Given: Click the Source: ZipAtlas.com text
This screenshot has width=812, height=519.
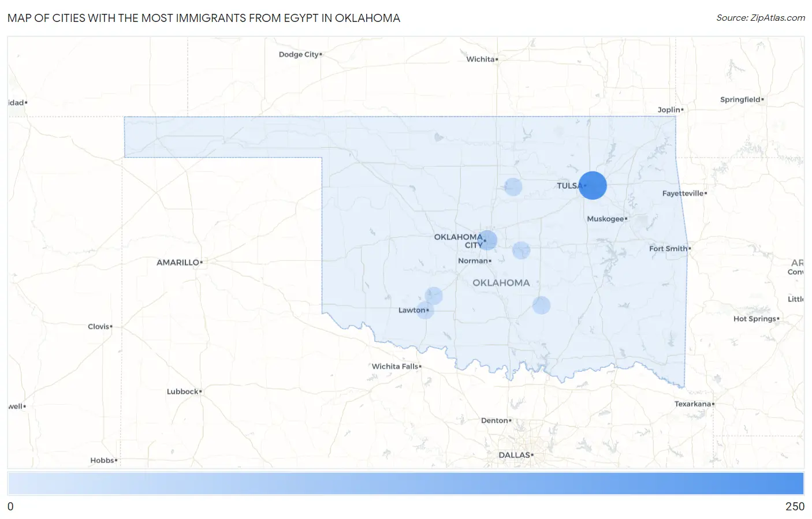Looking at the screenshot, I should (761, 18).
